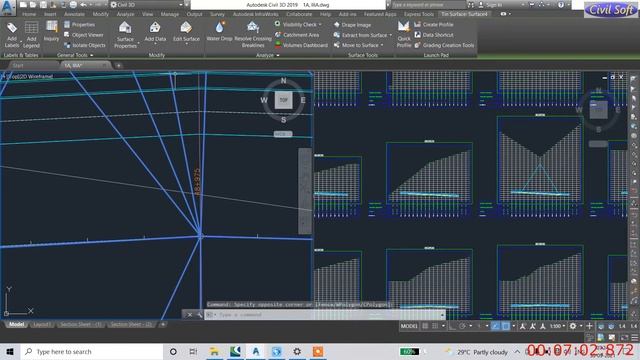This screenshot has height=360, width=640.
Task: Click the command line input field
Action: pyautogui.click(x=329, y=315)
